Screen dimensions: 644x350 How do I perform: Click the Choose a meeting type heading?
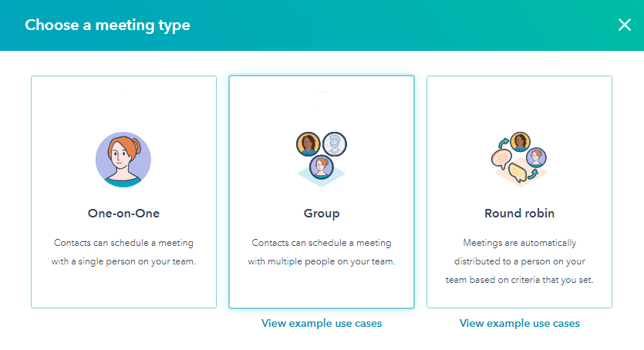tap(108, 25)
